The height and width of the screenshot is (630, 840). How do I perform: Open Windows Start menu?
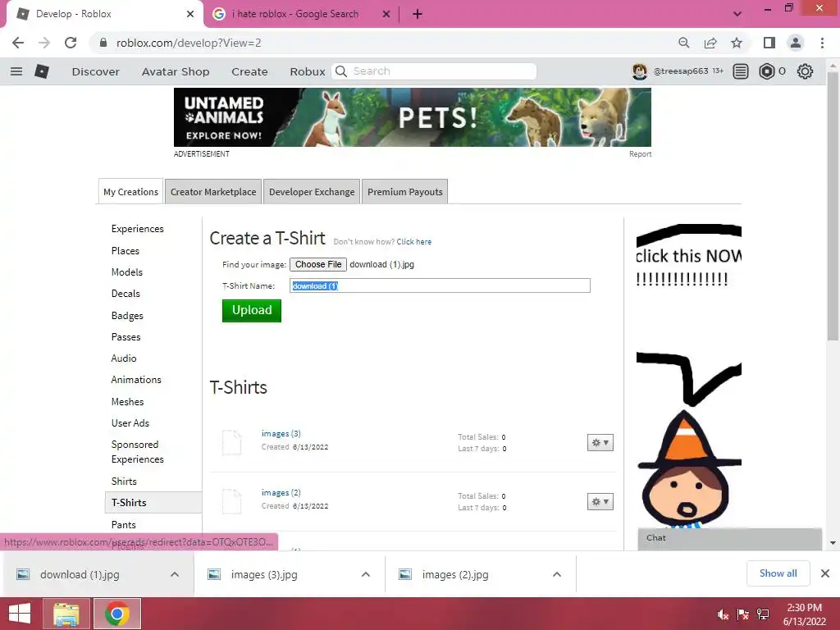20,614
